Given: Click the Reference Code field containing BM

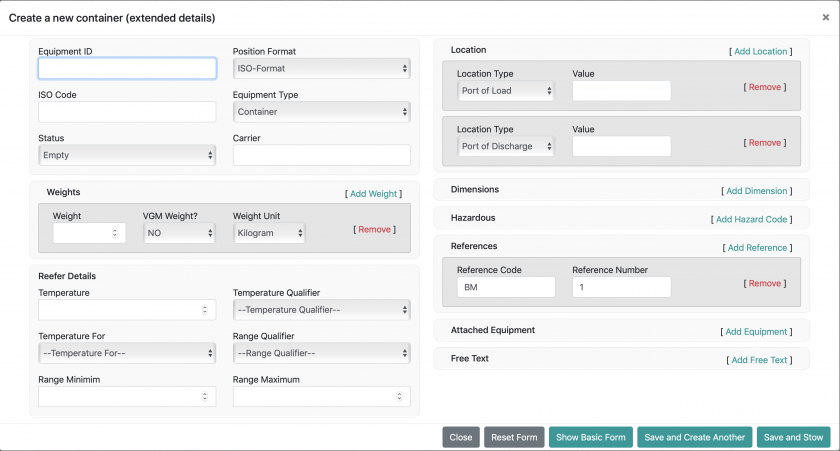Looking at the screenshot, I should pos(506,287).
